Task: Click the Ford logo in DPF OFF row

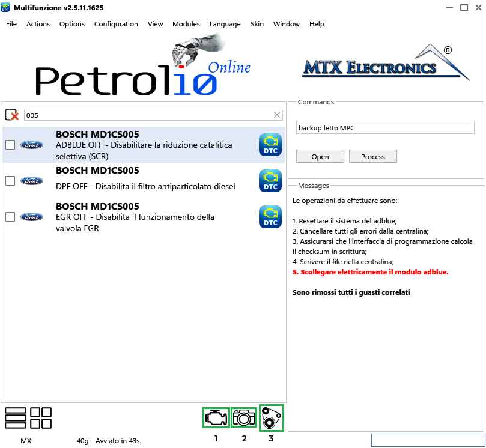Action: tap(32, 181)
